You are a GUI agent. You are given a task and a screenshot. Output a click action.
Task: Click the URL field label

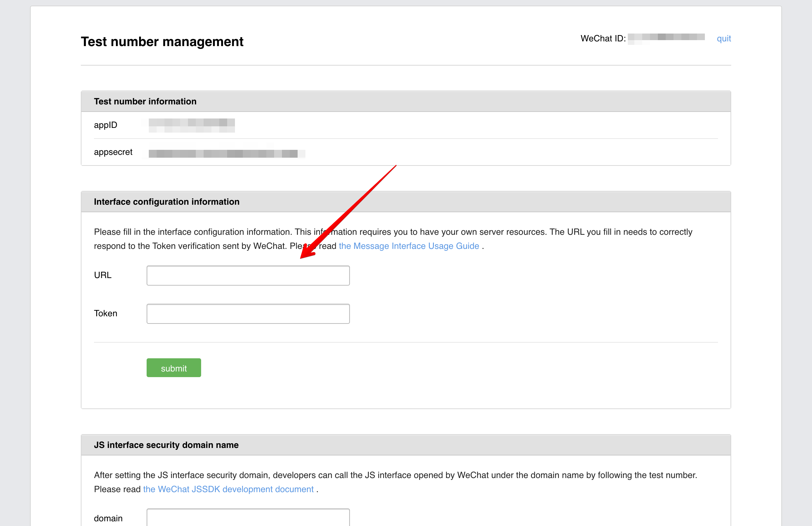(103, 275)
